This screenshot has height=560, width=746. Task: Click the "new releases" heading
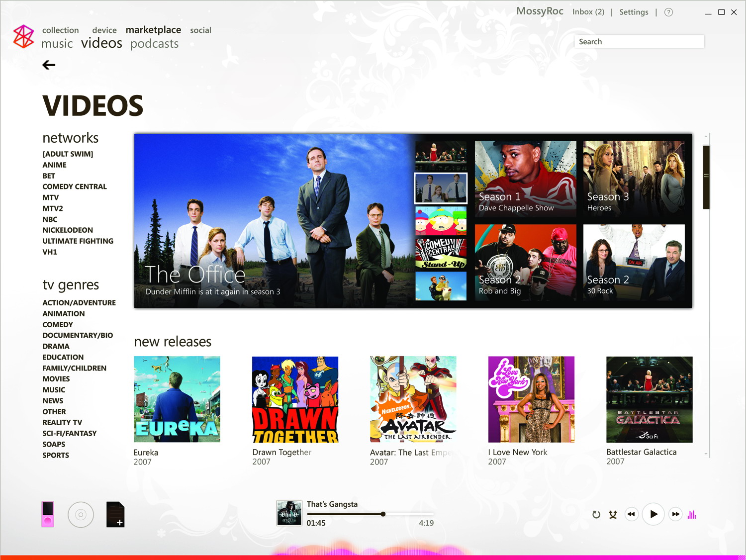tap(173, 342)
